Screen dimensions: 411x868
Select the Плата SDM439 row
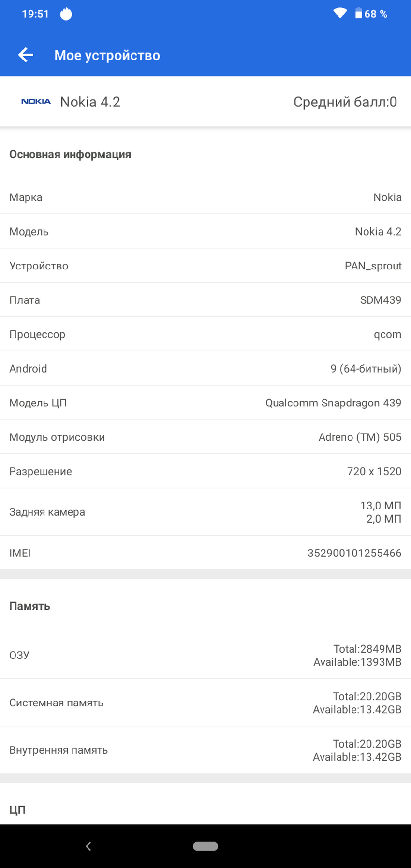coord(205,300)
